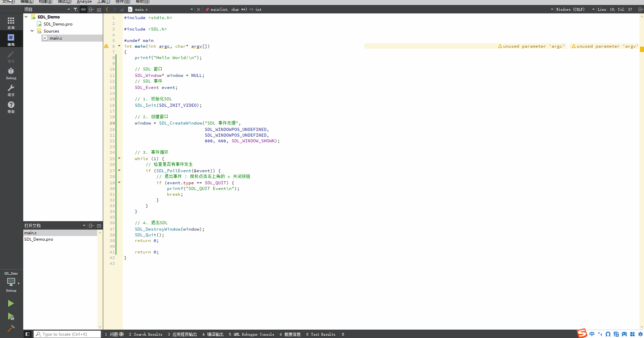
Task: Open the Sogou input tray icon
Action: [581, 333]
